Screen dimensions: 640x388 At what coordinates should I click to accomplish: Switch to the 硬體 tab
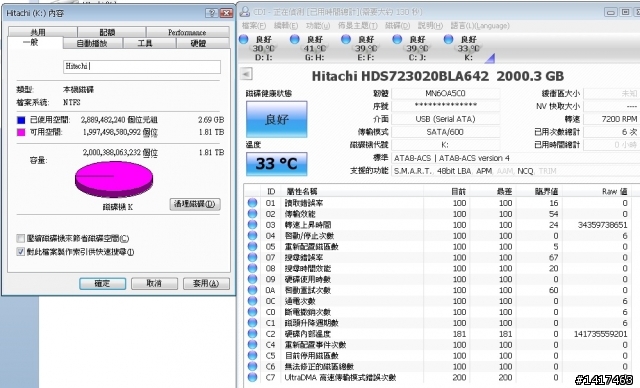point(203,43)
